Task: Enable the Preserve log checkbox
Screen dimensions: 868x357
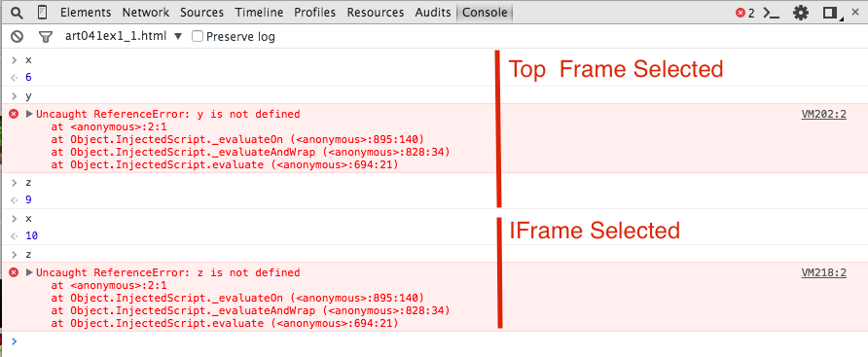Action: (x=198, y=37)
